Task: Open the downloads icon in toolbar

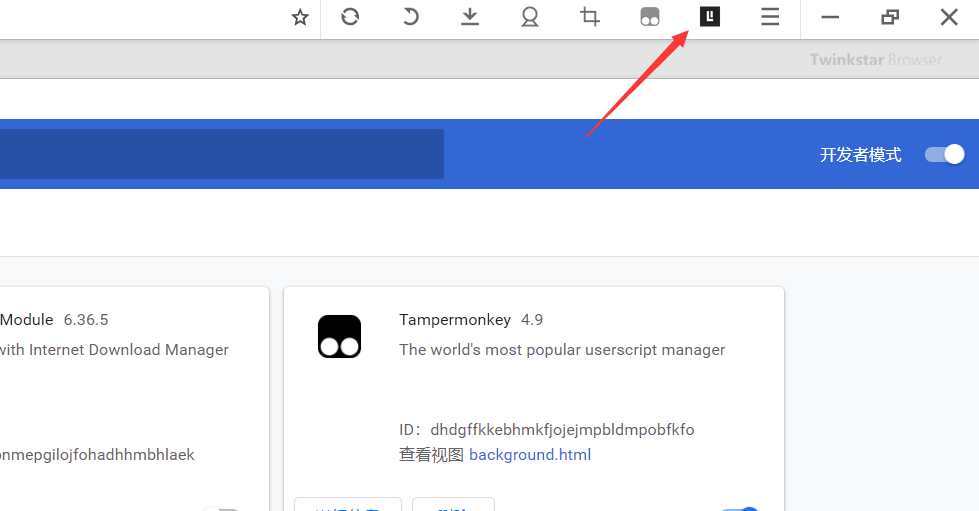Action: coord(470,17)
